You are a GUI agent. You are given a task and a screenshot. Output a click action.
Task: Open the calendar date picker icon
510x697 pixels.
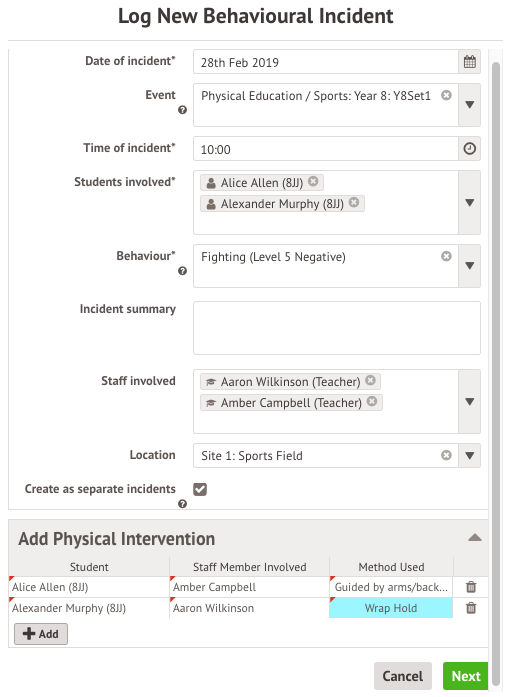[x=470, y=62]
